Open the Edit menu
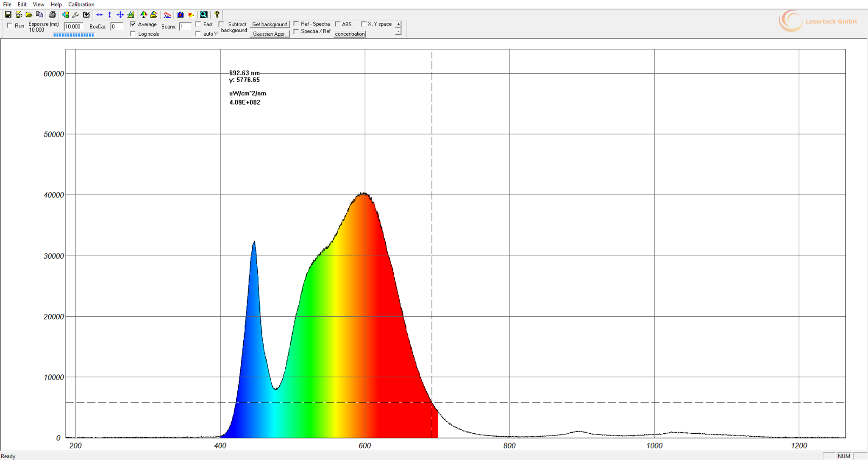Image resolution: width=868 pixels, height=460 pixels. tap(22, 4)
